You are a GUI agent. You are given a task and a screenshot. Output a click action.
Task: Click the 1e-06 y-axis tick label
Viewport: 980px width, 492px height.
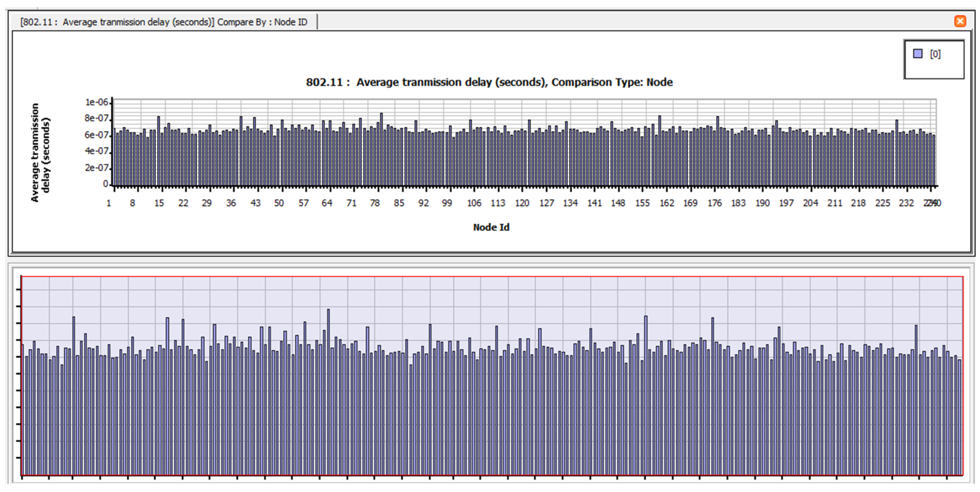[97, 102]
